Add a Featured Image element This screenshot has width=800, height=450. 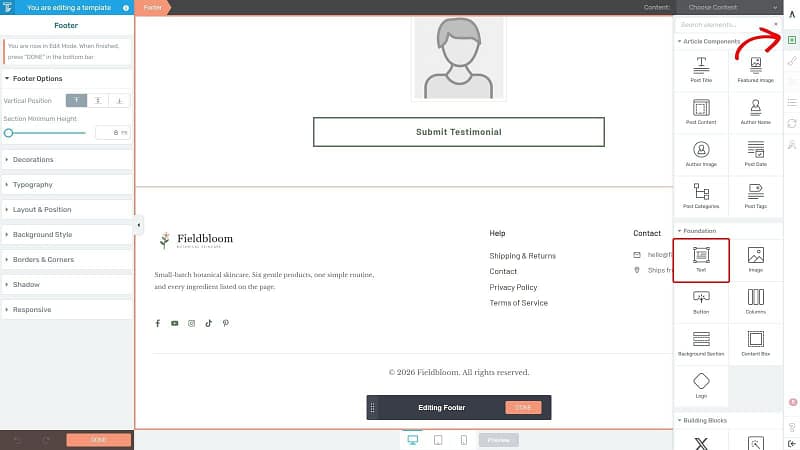pos(756,70)
